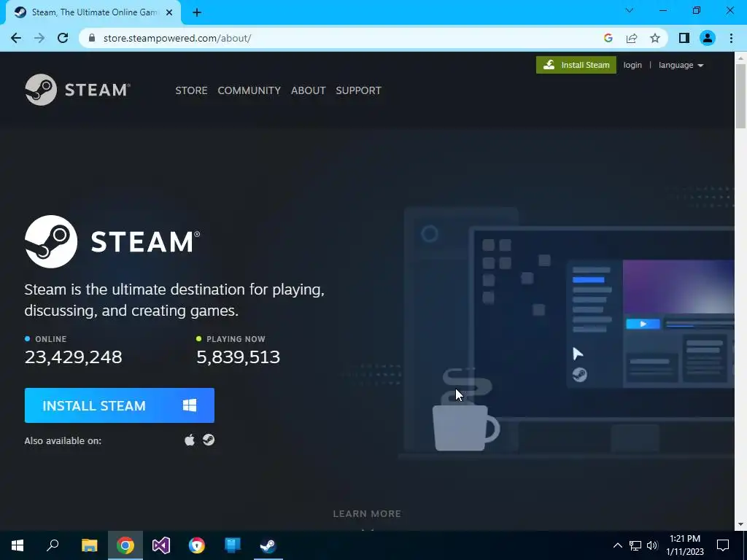The width and height of the screenshot is (747, 560).
Task: View site information via lock icon
Action: (x=92, y=38)
